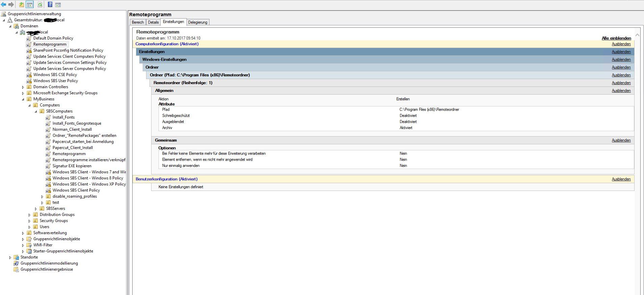Click the Install_Fonts GPO link icon
644x295 pixels.
click(48, 117)
